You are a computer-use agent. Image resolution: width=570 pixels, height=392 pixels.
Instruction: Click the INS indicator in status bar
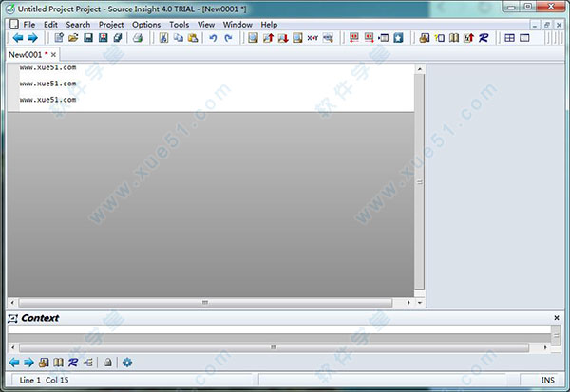[547, 380]
